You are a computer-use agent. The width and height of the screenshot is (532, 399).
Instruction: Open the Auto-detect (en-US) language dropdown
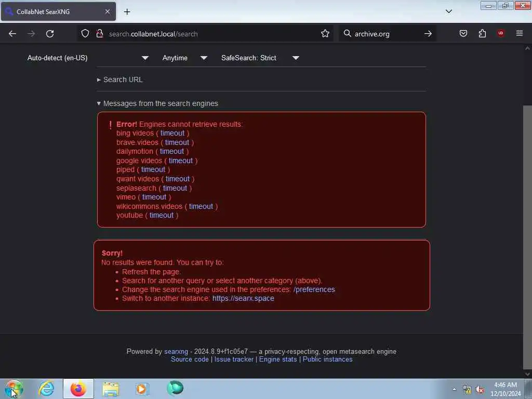88,58
